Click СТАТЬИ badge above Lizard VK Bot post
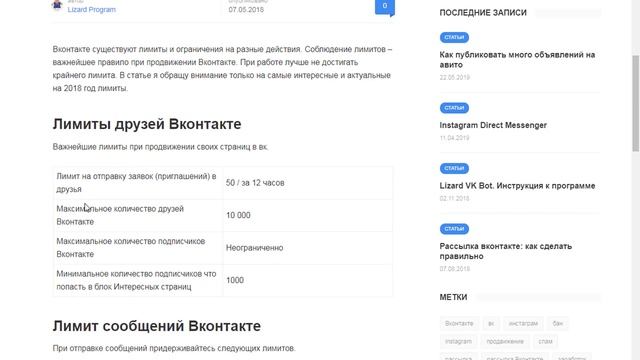 [x=454, y=168]
